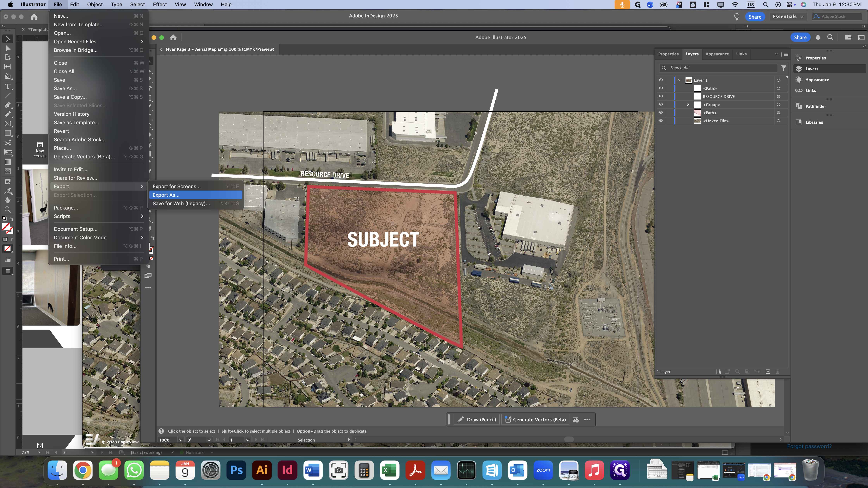Open the Layers panel hamburger menu
Image resolution: width=868 pixels, height=488 pixels.
coord(786,54)
